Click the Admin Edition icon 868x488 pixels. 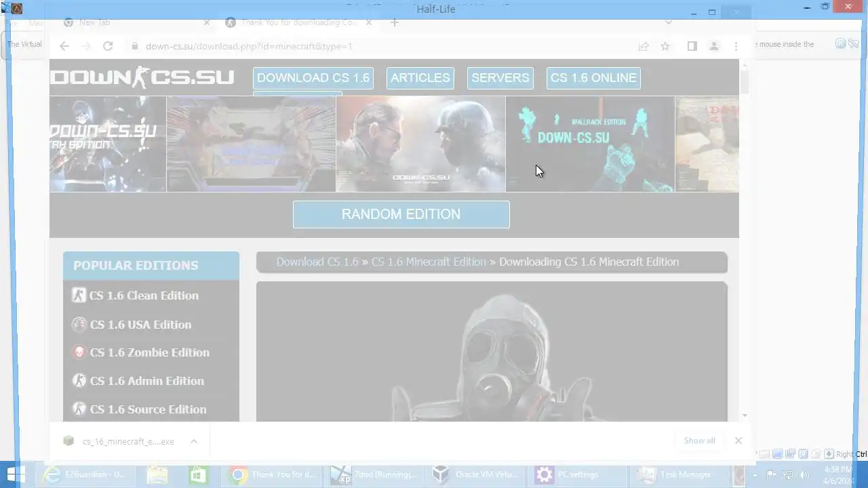click(79, 381)
